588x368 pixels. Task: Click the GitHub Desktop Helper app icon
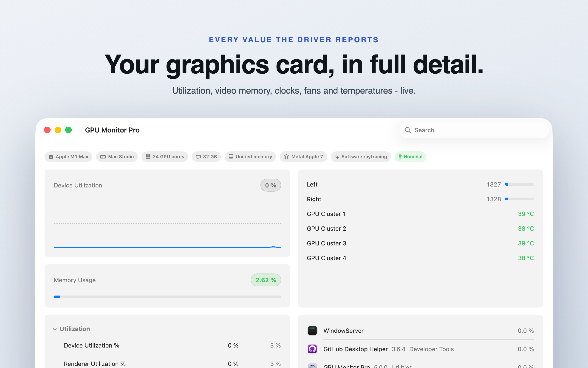click(312, 349)
